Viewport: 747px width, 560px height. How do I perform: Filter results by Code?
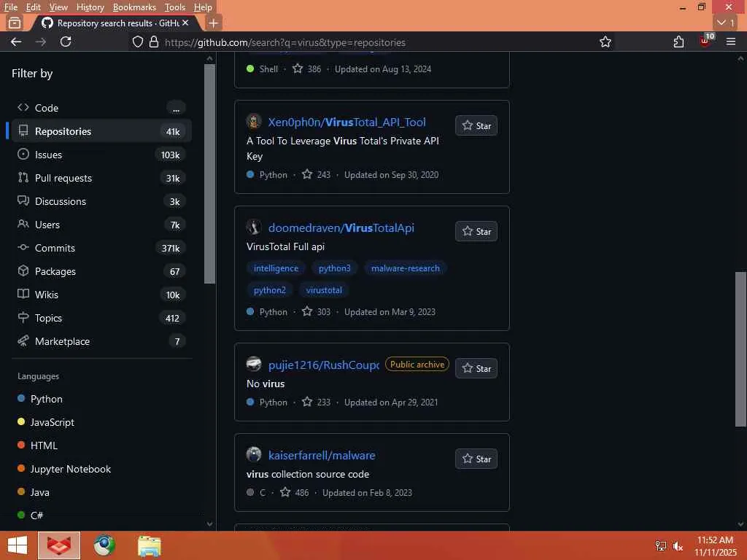(x=101, y=108)
